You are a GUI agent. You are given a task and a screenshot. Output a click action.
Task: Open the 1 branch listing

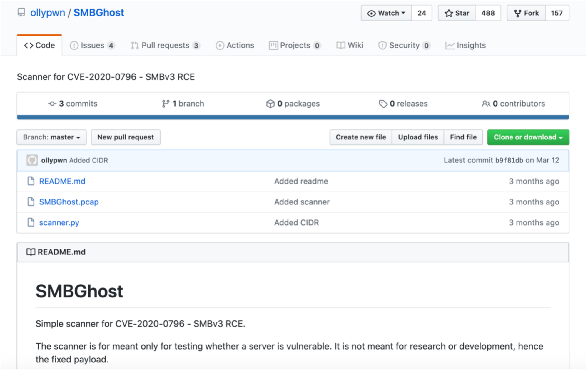point(183,104)
